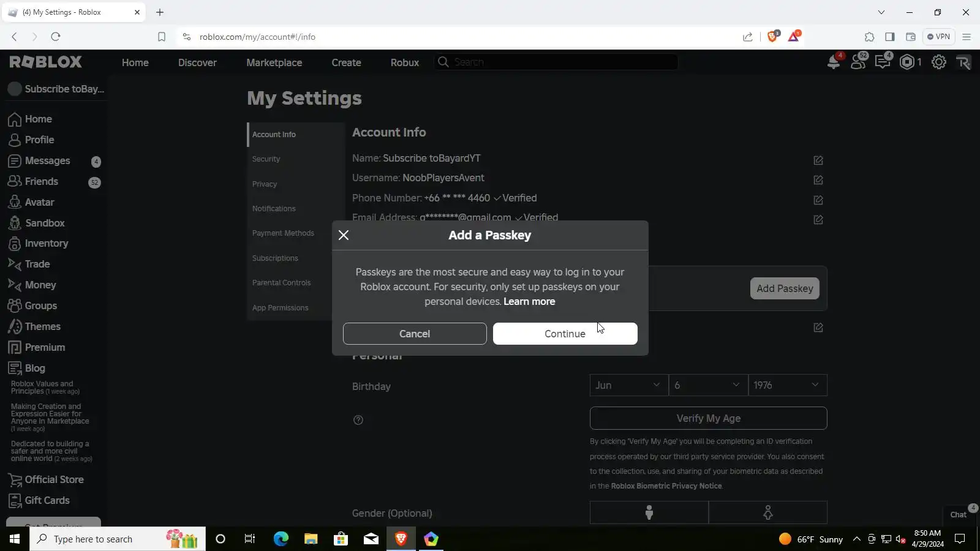Open Official Store in the sidebar
This screenshot has width=980, height=551.
pos(54,479)
